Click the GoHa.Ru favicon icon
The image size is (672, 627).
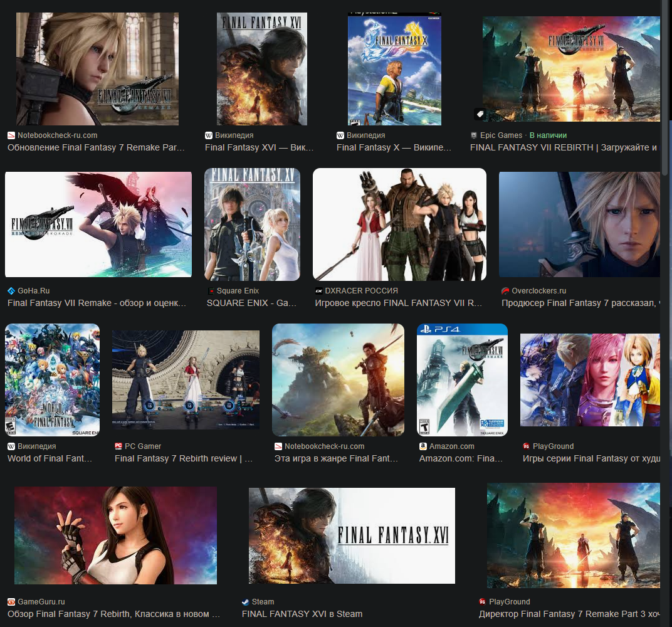tap(11, 291)
